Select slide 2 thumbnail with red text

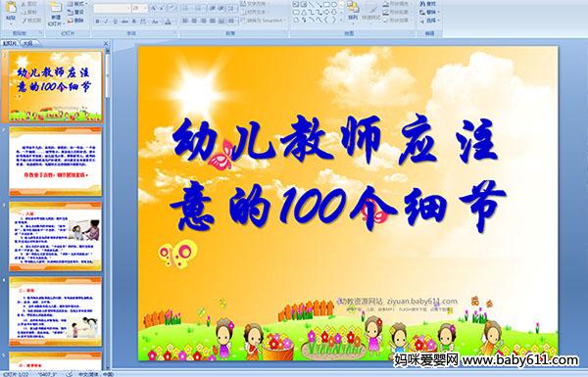(55, 162)
